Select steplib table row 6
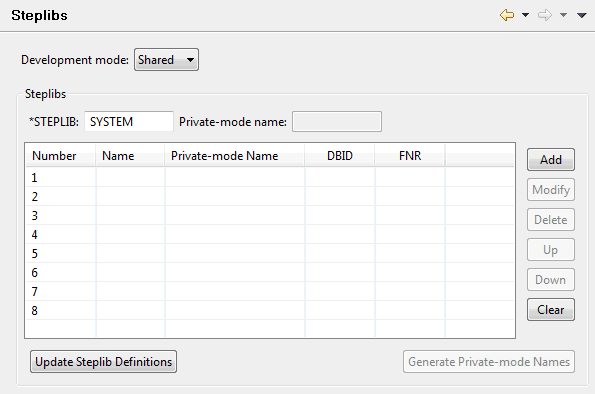This screenshot has width=595, height=394. point(270,272)
